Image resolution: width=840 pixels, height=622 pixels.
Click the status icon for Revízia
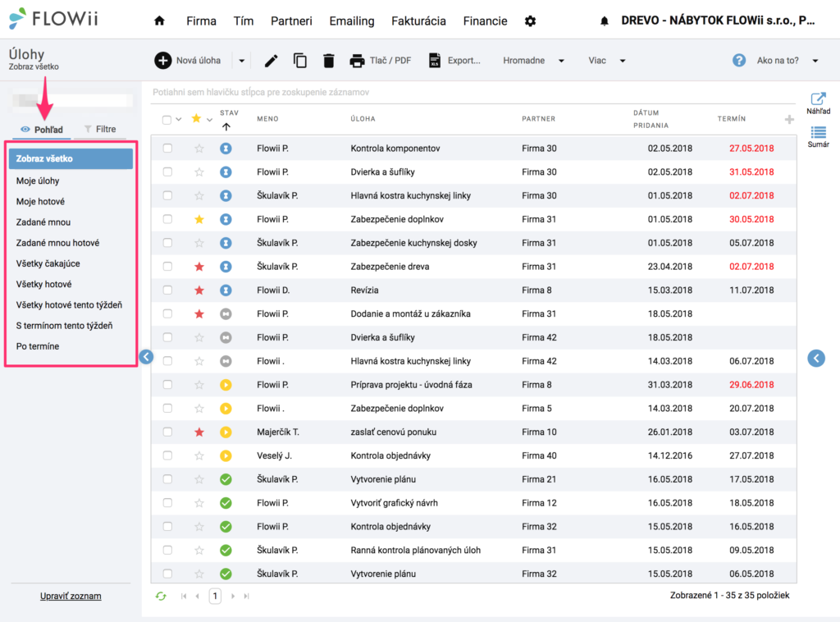[226, 290]
